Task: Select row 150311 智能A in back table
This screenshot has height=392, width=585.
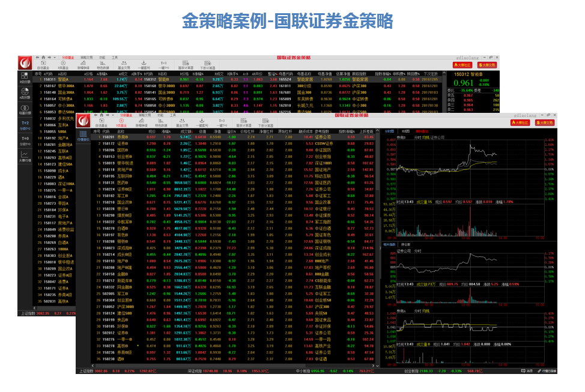Action: click(238, 79)
